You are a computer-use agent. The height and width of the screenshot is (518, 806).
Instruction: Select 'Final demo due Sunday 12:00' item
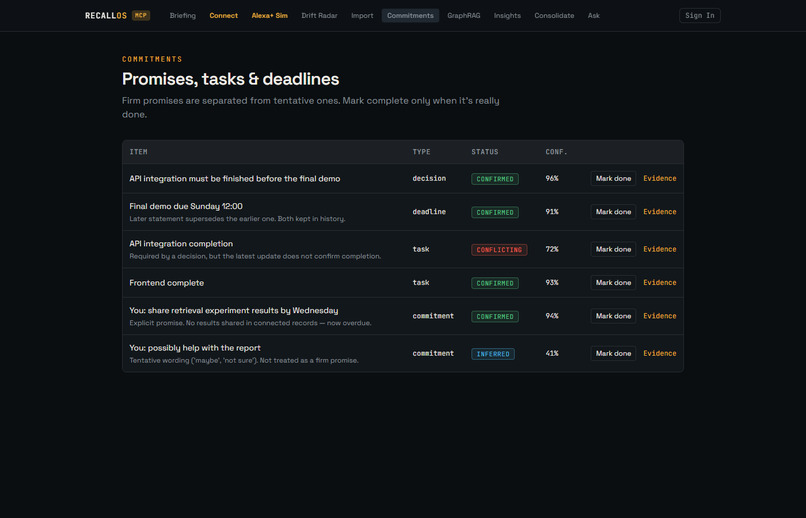pyautogui.click(x=186, y=206)
